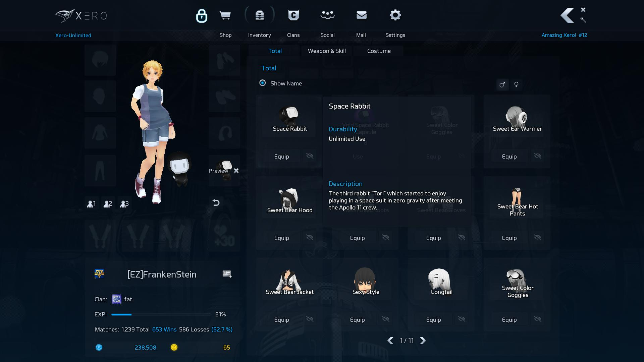Go to next inventory page
Image resolution: width=644 pixels, height=362 pixels.
(423, 341)
